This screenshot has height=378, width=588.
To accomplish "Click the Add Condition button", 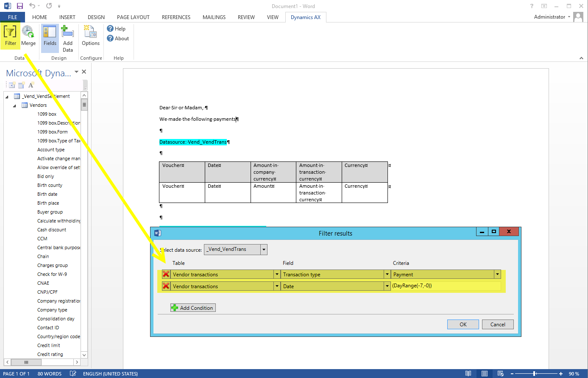I will pyautogui.click(x=193, y=308).
